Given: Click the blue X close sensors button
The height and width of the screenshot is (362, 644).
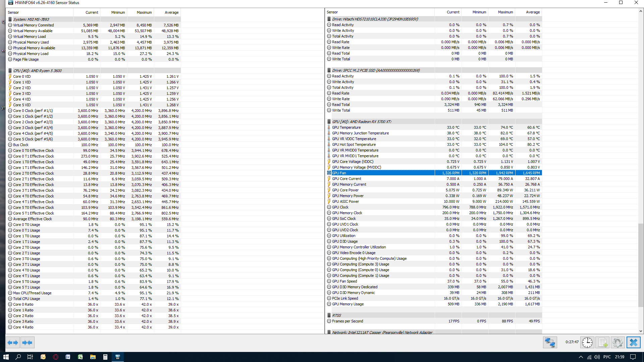Looking at the screenshot, I should [x=633, y=343].
